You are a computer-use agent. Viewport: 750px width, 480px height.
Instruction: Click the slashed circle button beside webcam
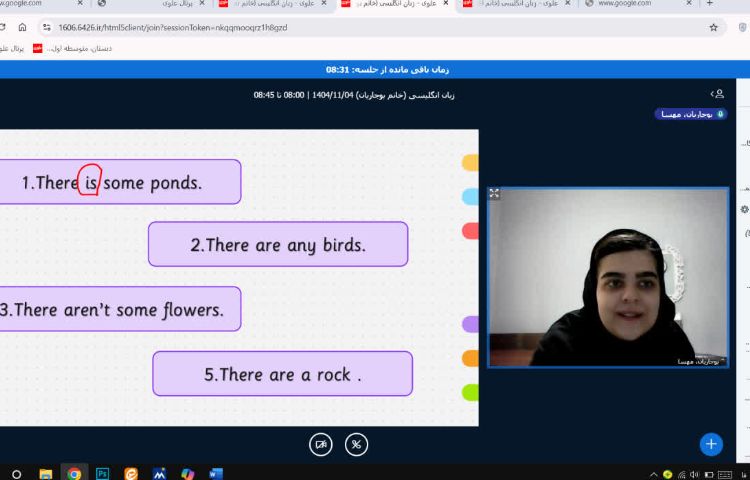click(356, 444)
